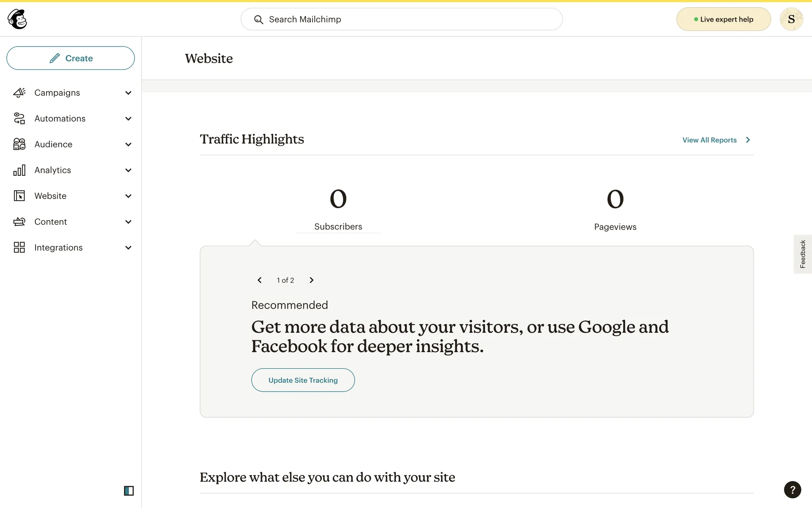Click the Website cursor window icon

[x=19, y=196]
